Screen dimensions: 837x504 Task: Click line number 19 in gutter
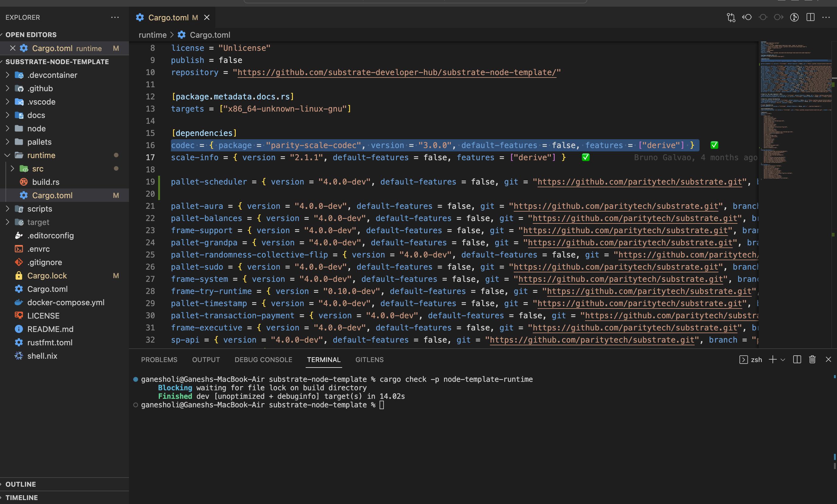point(150,182)
